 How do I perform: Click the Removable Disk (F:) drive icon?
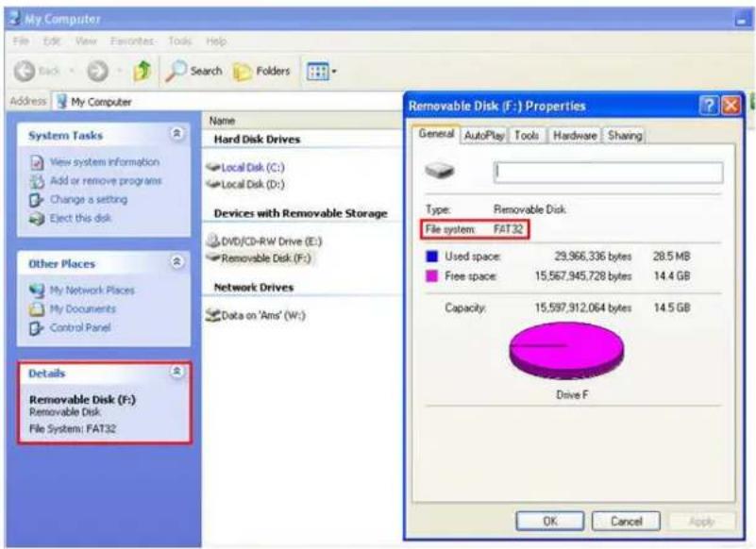(213, 258)
